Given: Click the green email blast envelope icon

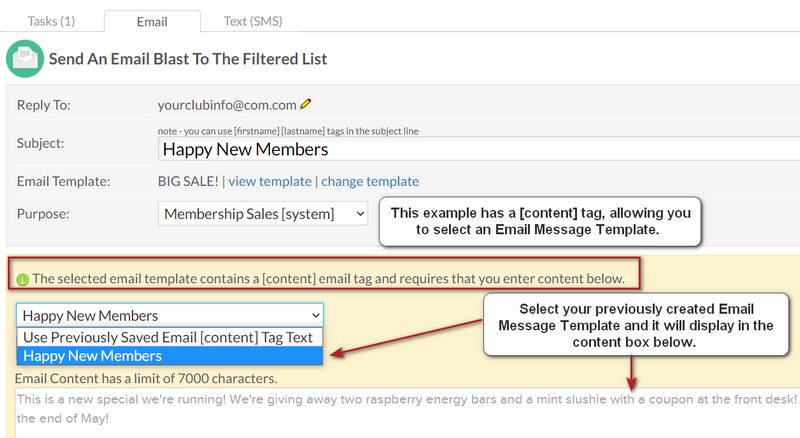Looking at the screenshot, I should pyautogui.click(x=25, y=59).
